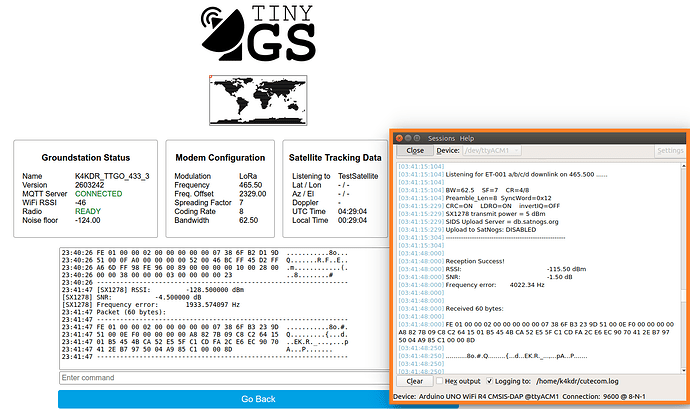Screen dimensions: 690x409
Task: Focus the Enter command input field
Action: (224, 378)
